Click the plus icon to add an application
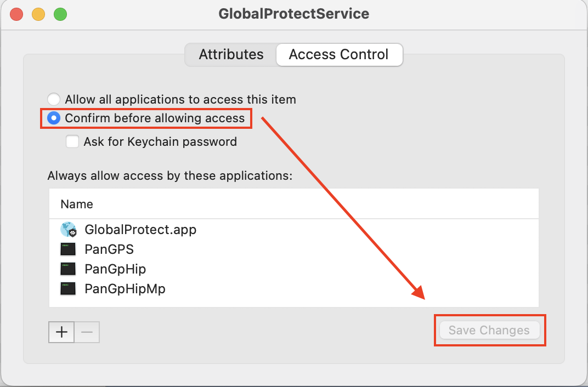The width and height of the screenshot is (588, 387). (x=61, y=332)
